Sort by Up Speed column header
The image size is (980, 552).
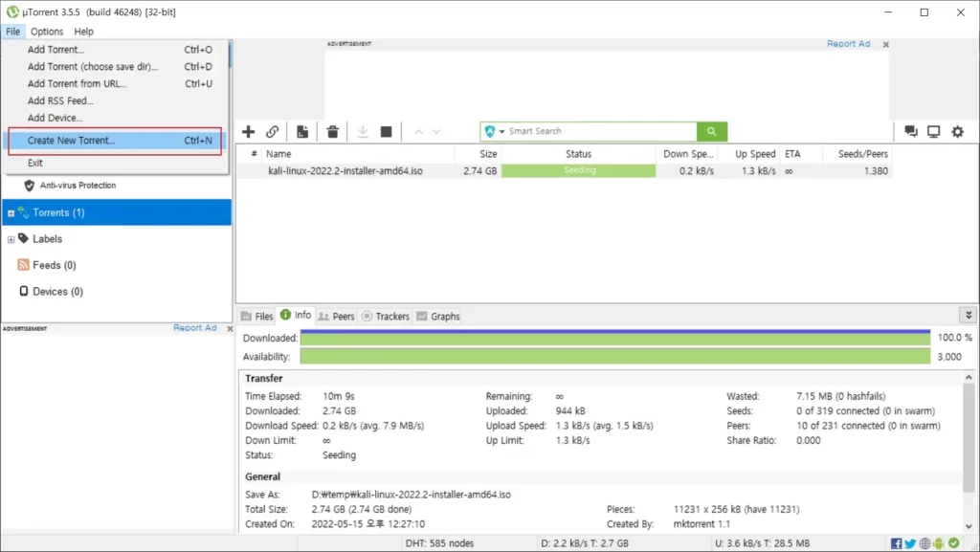pyautogui.click(x=748, y=154)
